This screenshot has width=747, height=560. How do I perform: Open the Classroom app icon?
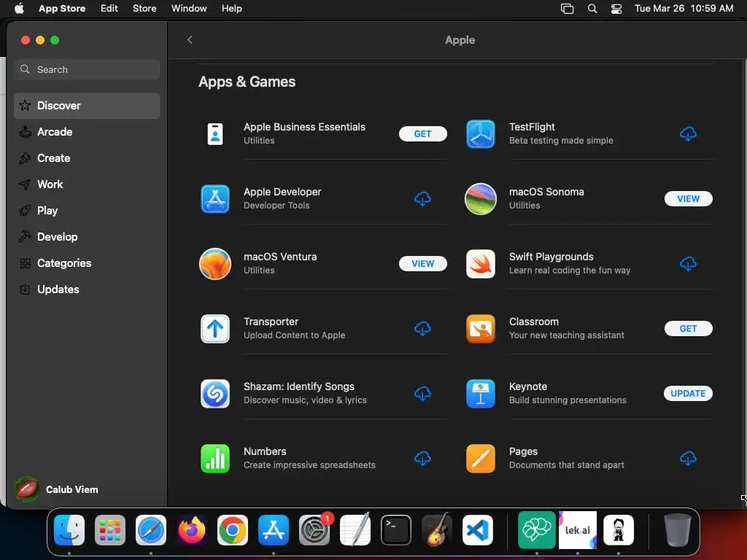[480, 328]
